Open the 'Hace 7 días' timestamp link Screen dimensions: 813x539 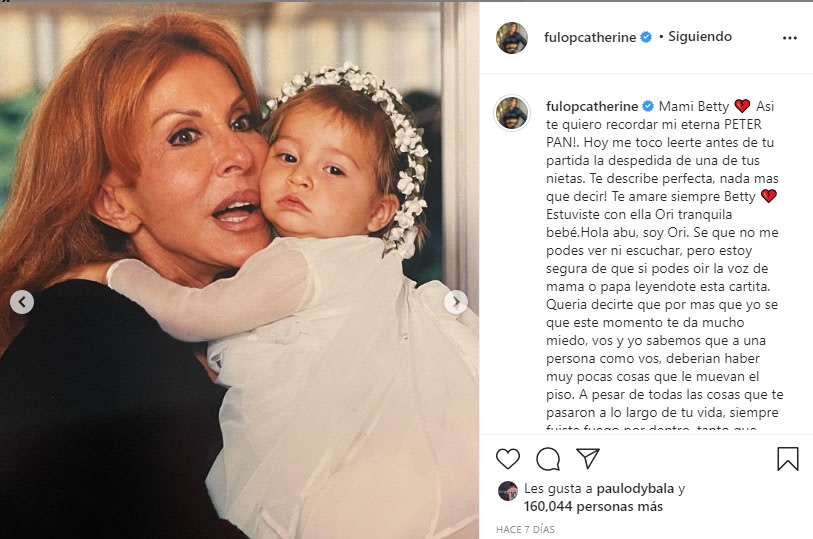click(526, 529)
